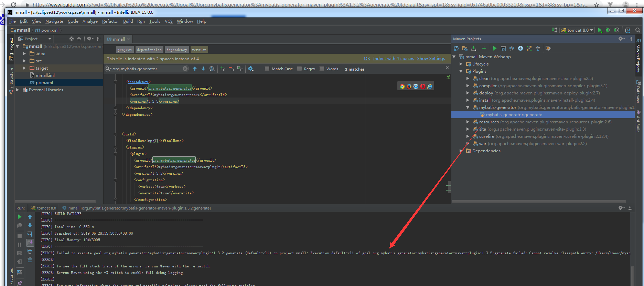Debug tomcat 8.0 from main toolbar
Screen dimensions: 644x286
click(608, 30)
